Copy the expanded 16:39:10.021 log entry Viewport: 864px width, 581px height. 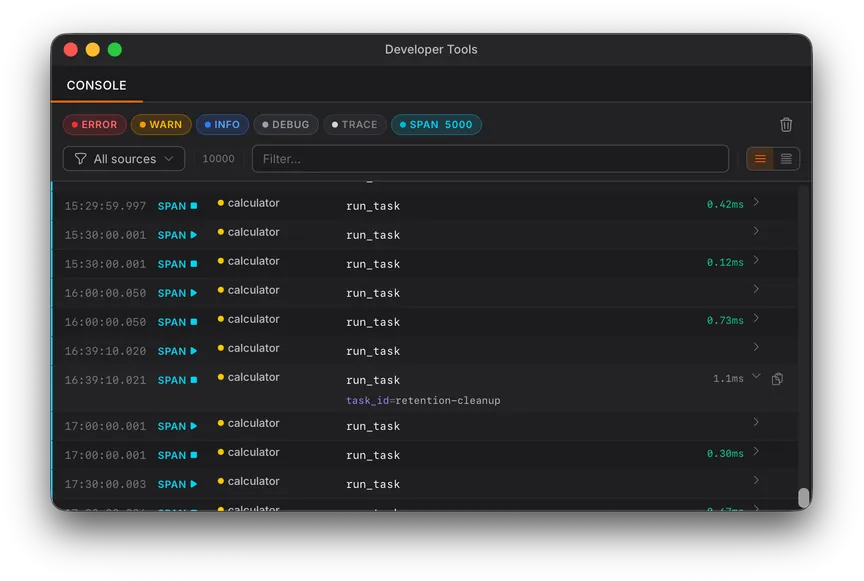point(777,379)
